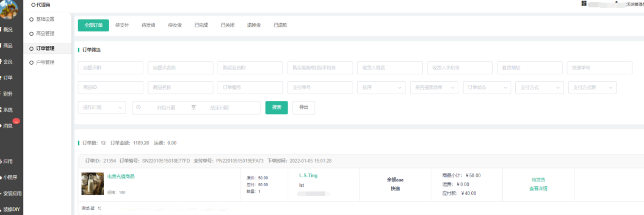Viewport: 644px width, 215px height.
Task: Select 商品管理 in the submenu
Action: (45, 34)
